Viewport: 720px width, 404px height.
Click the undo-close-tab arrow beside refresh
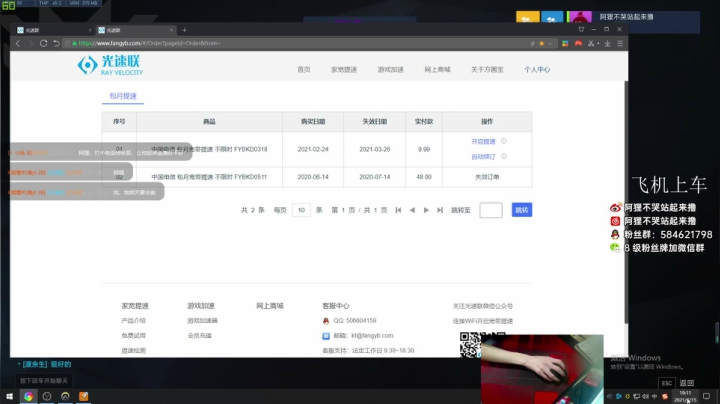(x=56, y=43)
